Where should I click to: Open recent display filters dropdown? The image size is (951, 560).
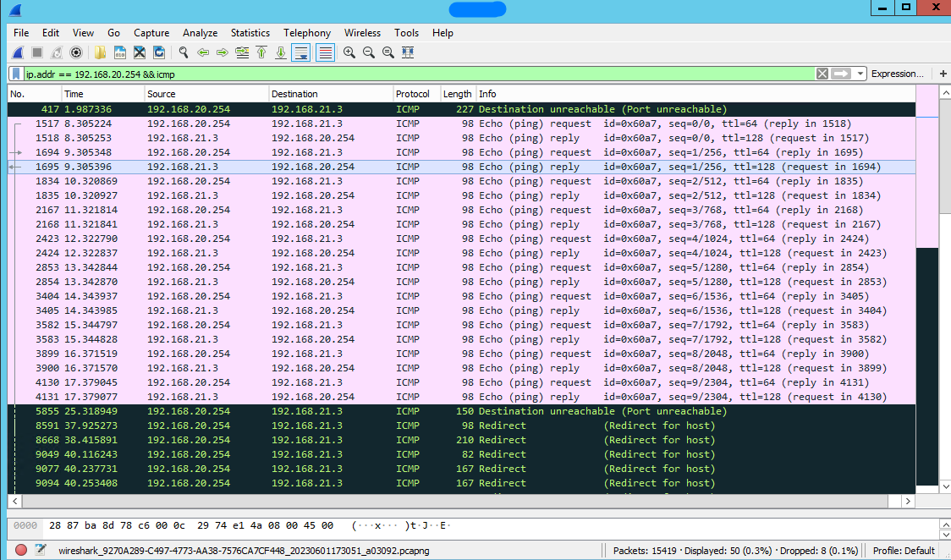click(x=860, y=74)
